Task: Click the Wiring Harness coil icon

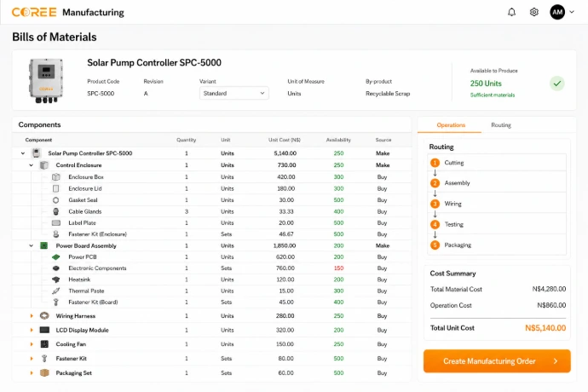Action: [x=44, y=316]
